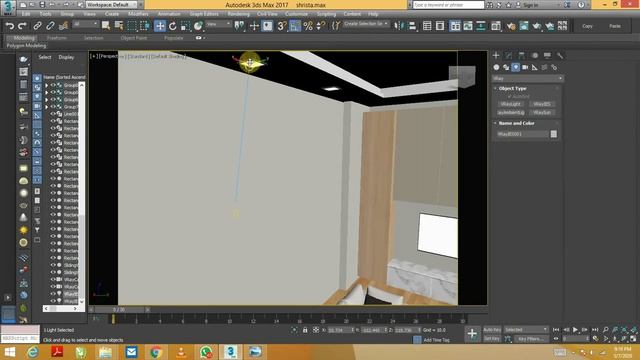This screenshot has width=640, height=360.
Task: Click the Undo arrow icon
Action: [10, 26]
